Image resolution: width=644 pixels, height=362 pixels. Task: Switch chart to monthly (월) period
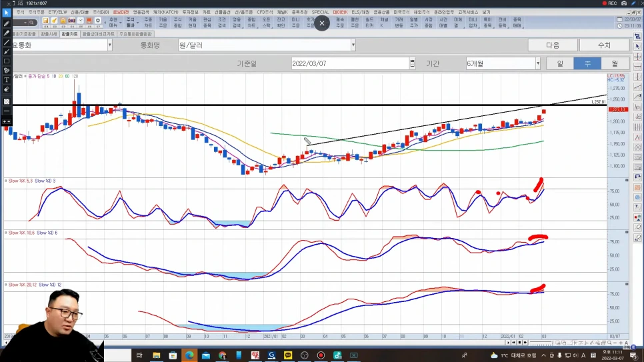click(615, 63)
